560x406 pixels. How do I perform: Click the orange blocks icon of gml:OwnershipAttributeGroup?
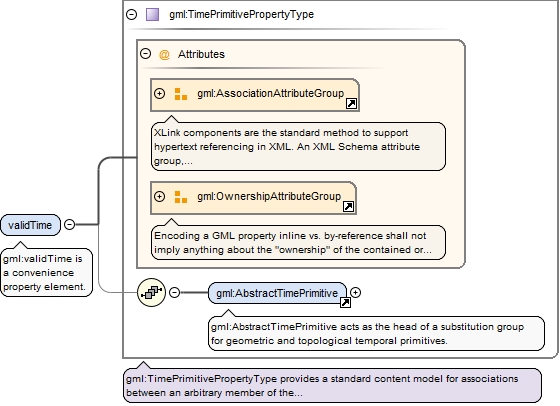click(x=181, y=197)
